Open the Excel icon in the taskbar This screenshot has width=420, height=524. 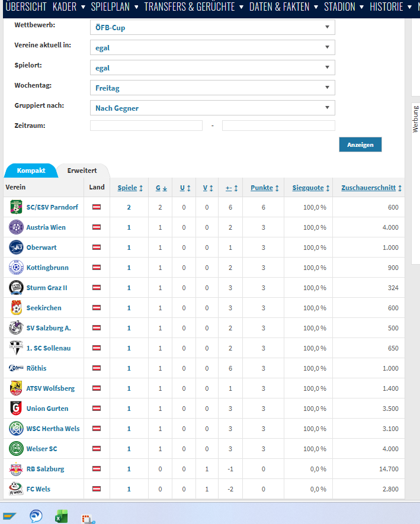coord(61,516)
